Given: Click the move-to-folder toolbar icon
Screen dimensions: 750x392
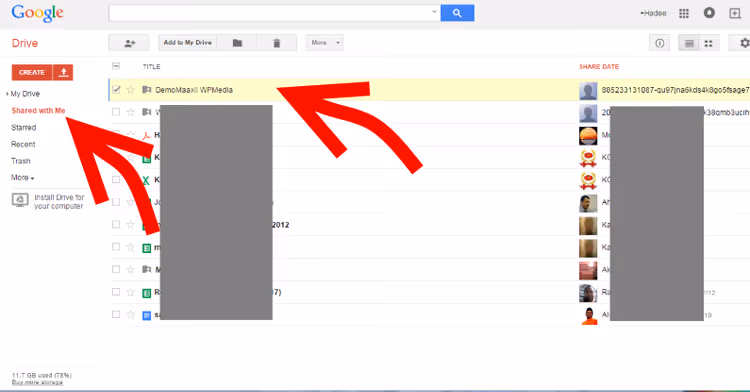Looking at the screenshot, I should (x=237, y=43).
